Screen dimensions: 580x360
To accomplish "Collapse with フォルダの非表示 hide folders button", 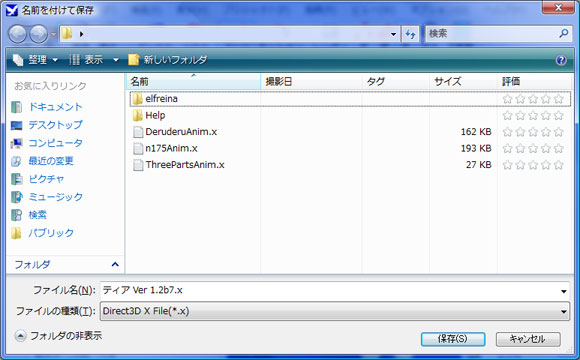I will (x=58, y=336).
